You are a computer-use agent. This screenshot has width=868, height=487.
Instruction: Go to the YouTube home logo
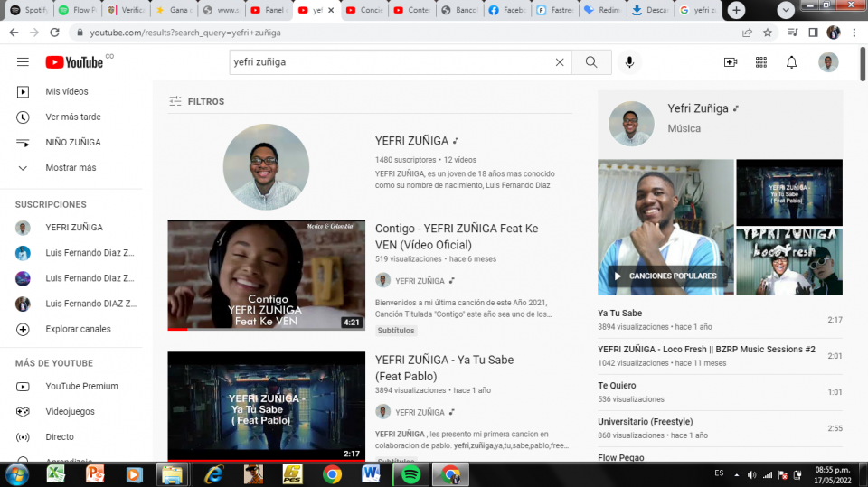[x=74, y=62]
